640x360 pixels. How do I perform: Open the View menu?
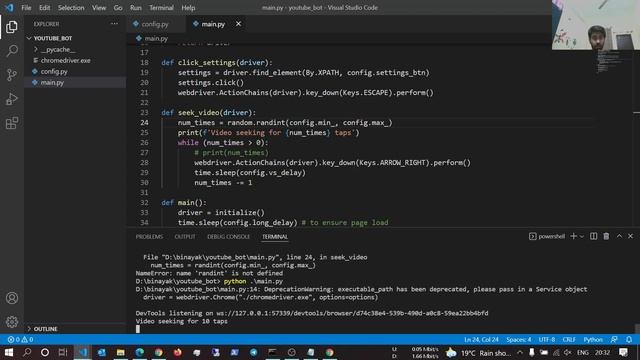99,8
